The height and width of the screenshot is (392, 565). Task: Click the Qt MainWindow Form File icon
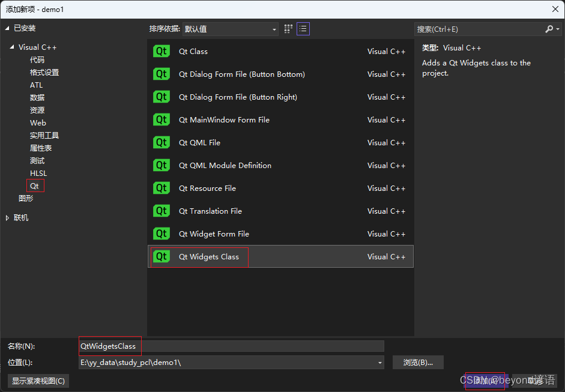(161, 119)
